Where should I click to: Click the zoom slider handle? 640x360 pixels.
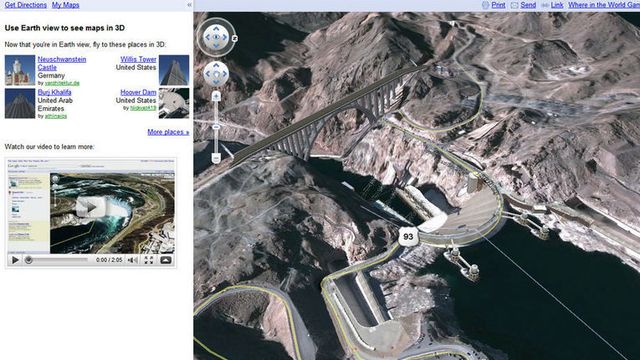coord(216,127)
